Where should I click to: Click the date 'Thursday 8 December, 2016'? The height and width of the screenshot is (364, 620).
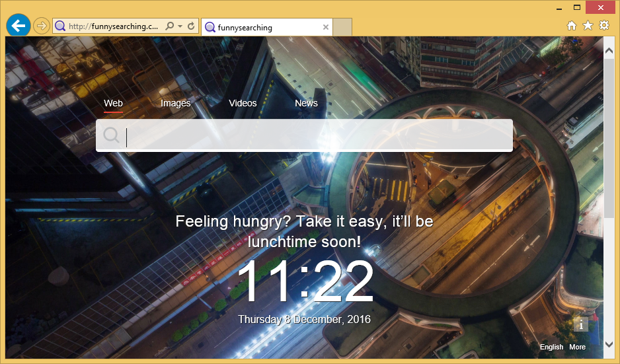305,319
